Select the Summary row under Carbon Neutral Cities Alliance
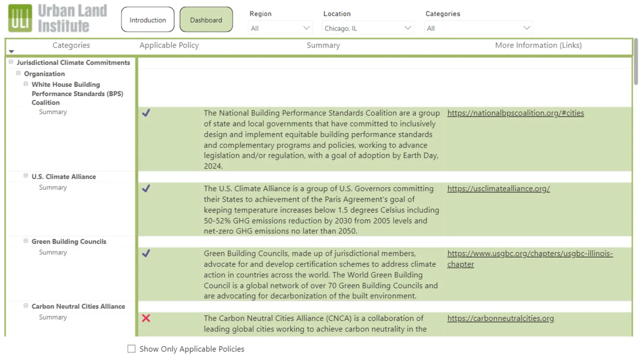 click(53, 317)
